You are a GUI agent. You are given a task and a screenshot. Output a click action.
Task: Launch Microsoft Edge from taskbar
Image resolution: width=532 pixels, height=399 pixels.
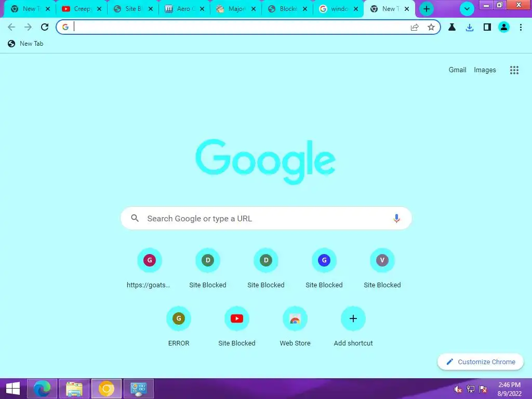coord(42,389)
